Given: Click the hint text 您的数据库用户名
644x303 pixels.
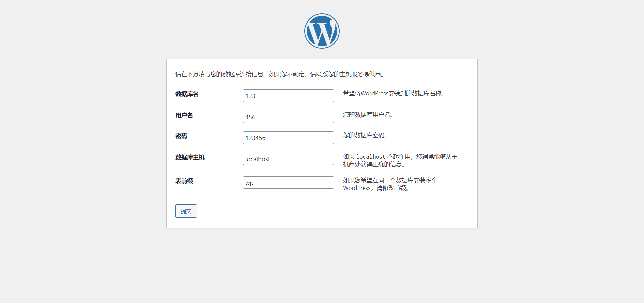Looking at the screenshot, I should (368, 115).
